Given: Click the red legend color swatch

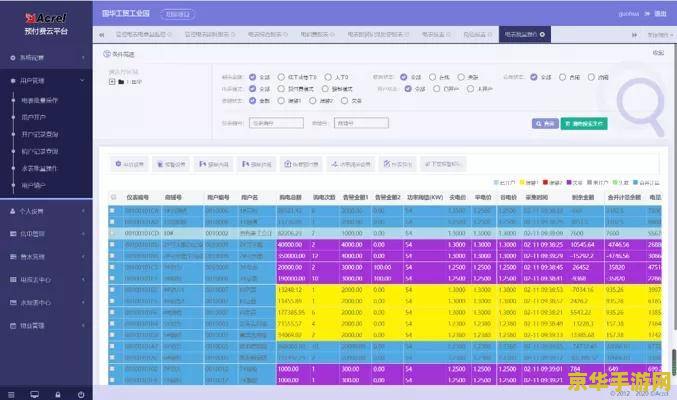Looking at the screenshot, I should [x=545, y=183].
